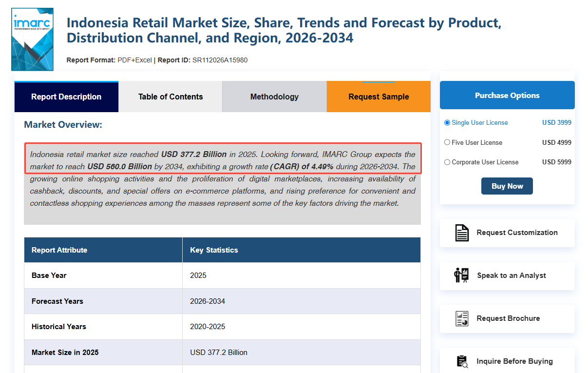Click the Speak to an Analyst link
Image resolution: width=588 pixels, height=373 pixels.
click(x=511, y=275)
